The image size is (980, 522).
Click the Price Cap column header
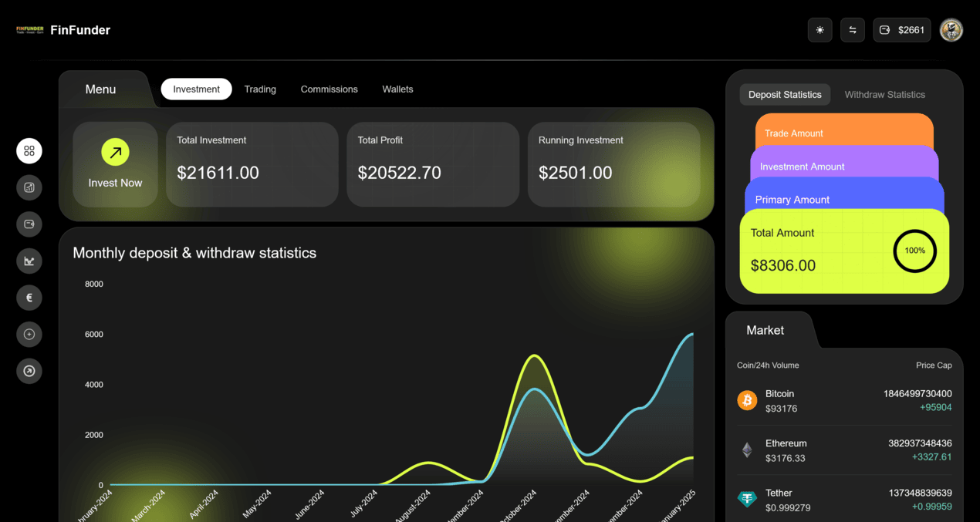[934, 365]
